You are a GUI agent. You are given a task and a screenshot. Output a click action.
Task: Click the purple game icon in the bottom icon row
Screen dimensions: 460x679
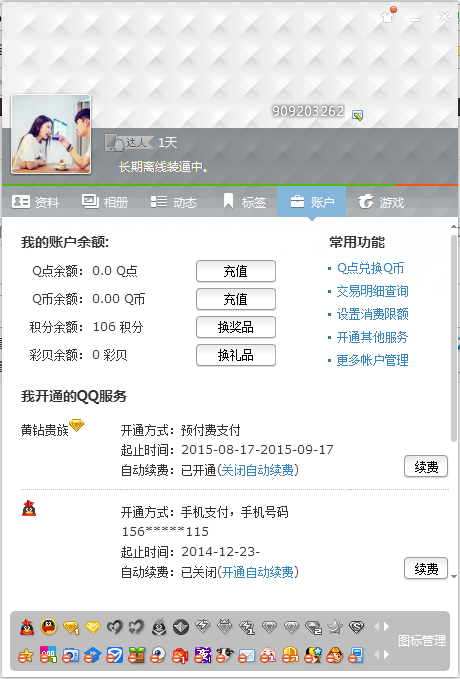click(203, 655)
